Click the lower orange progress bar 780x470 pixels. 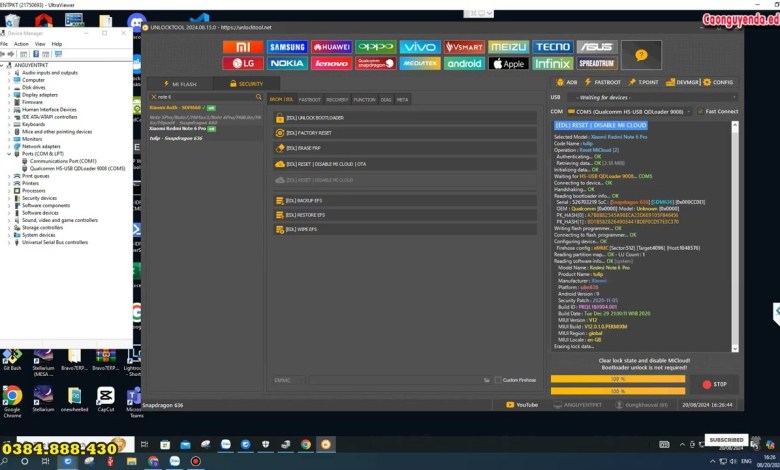click(x=617, y=391)
